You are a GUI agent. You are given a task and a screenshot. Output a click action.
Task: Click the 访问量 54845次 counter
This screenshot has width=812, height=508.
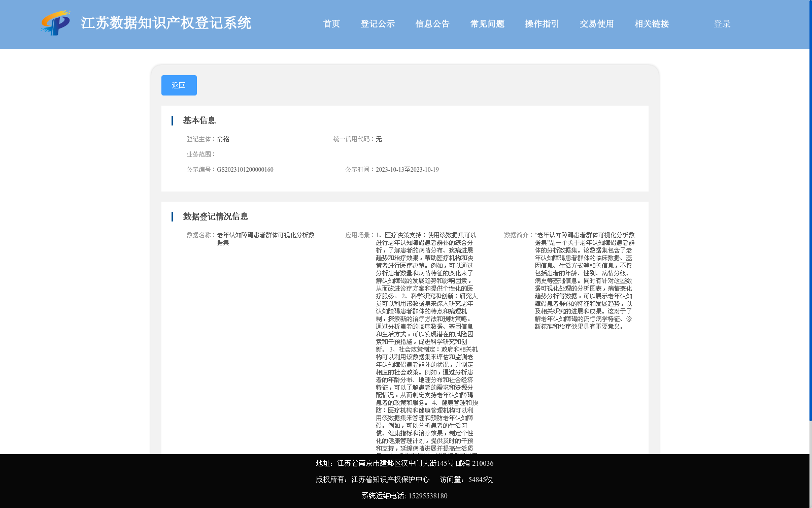coord(466,480)
